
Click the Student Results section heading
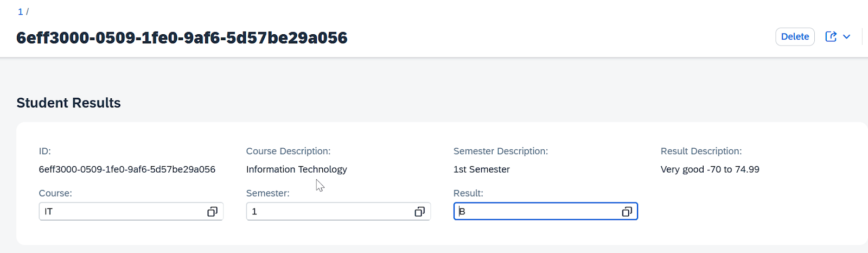click(68, 103)
